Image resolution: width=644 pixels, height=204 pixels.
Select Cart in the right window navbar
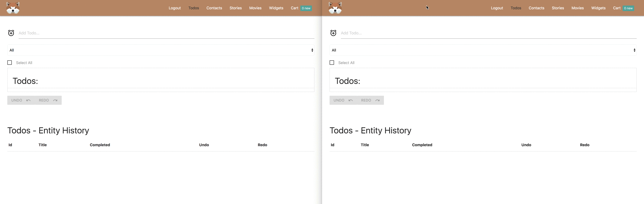coord(617,8)
